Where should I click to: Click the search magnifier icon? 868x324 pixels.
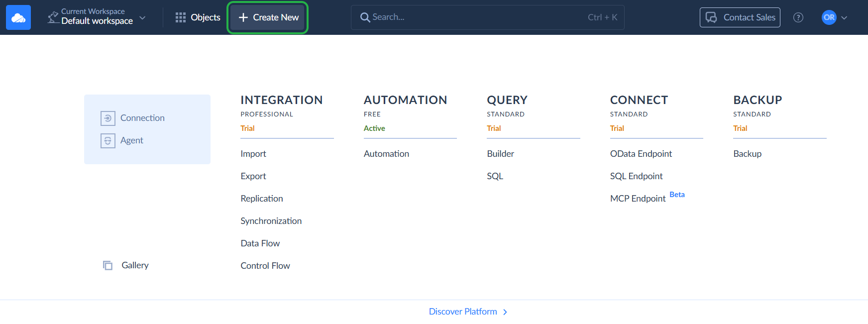point(365,17)
